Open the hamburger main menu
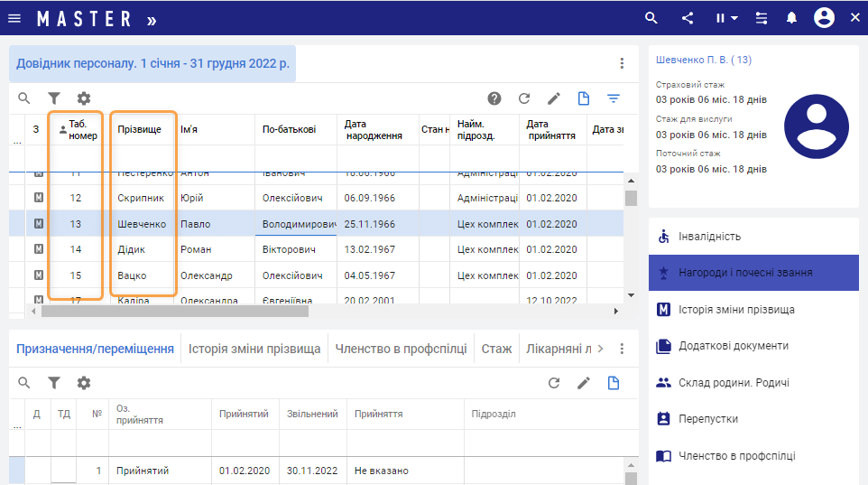 (14, 18)
